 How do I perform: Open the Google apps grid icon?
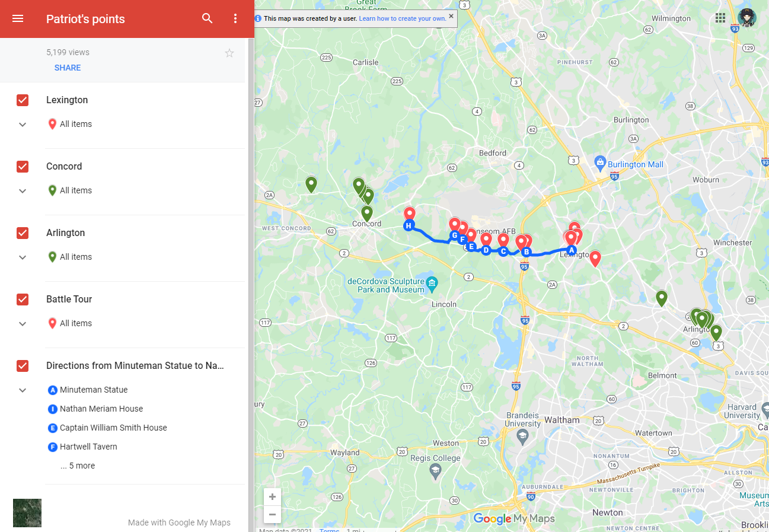point(720,18)
